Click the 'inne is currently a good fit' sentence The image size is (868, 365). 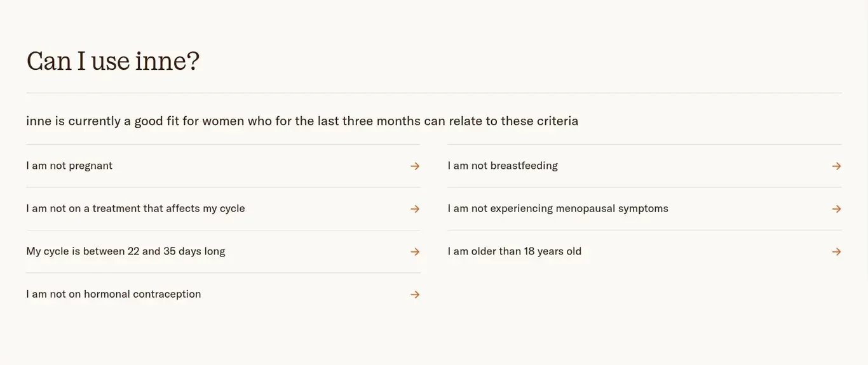(x=302, y=121)
